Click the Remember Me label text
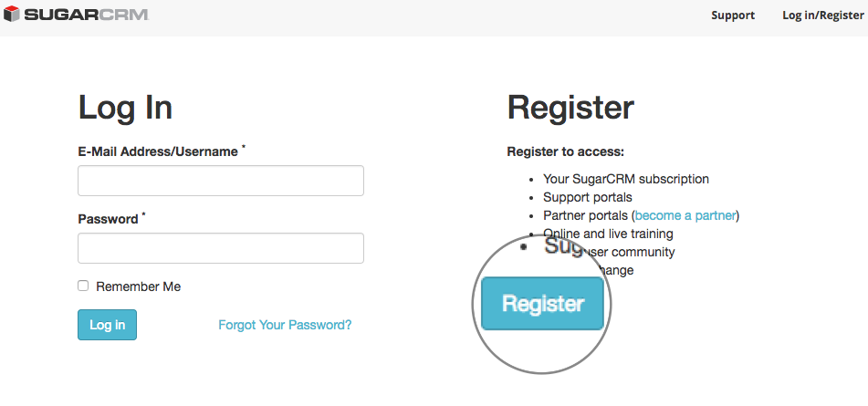The height and width of the screenshot is (406, 868). [139, 286]
